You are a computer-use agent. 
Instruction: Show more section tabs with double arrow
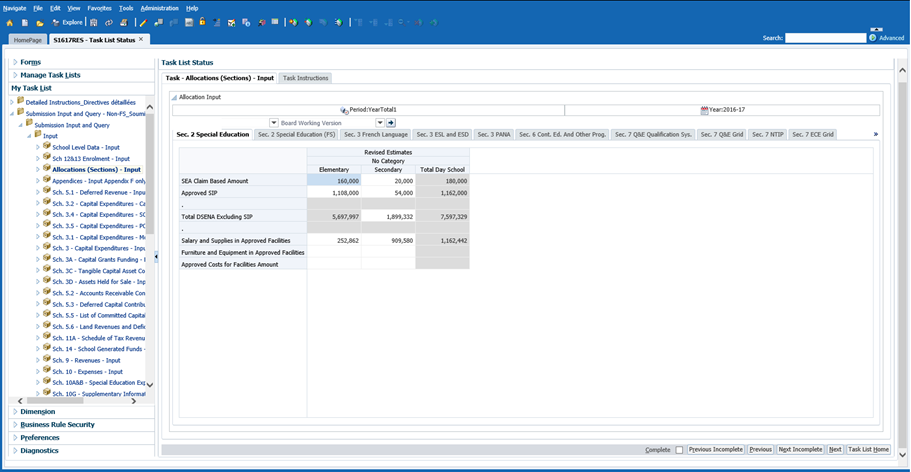coord(875,134)
